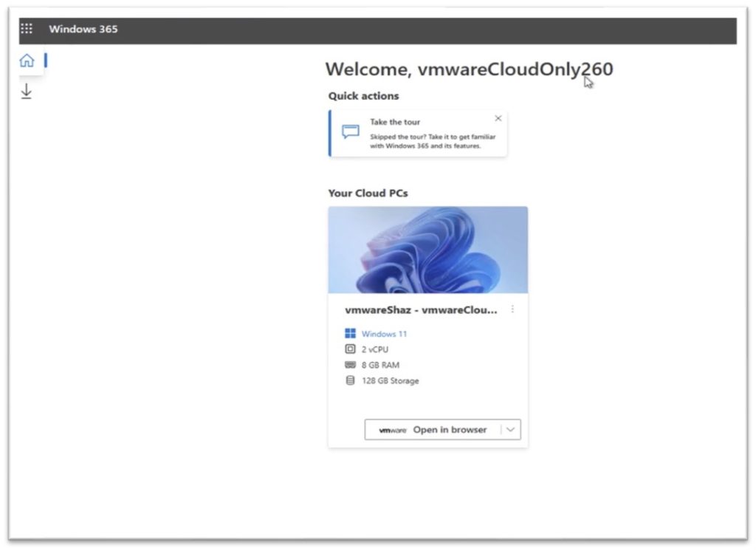Screen dimensions: 756x551
Task: Click the 2 vCPU text
Action: pyautogui.click(x=374, y=349)
